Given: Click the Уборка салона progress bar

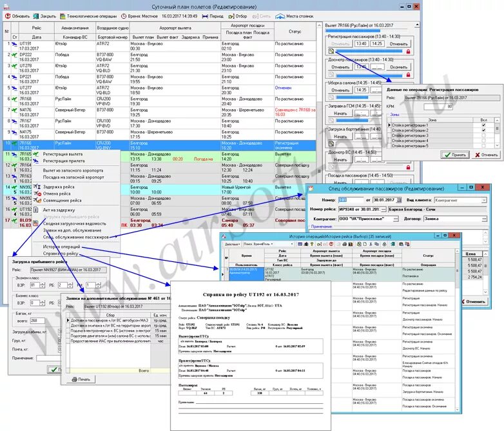Looking at the screenshot, I should [x=353, y=97].
